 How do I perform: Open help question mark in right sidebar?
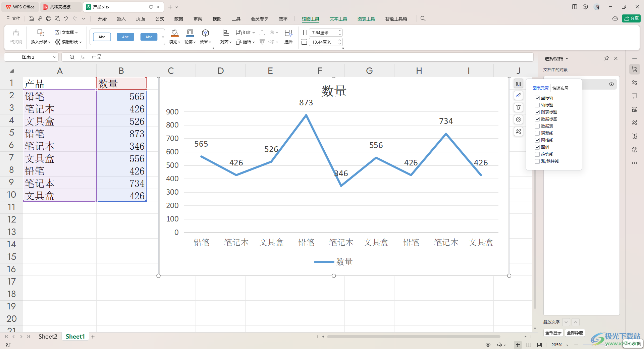635,150
